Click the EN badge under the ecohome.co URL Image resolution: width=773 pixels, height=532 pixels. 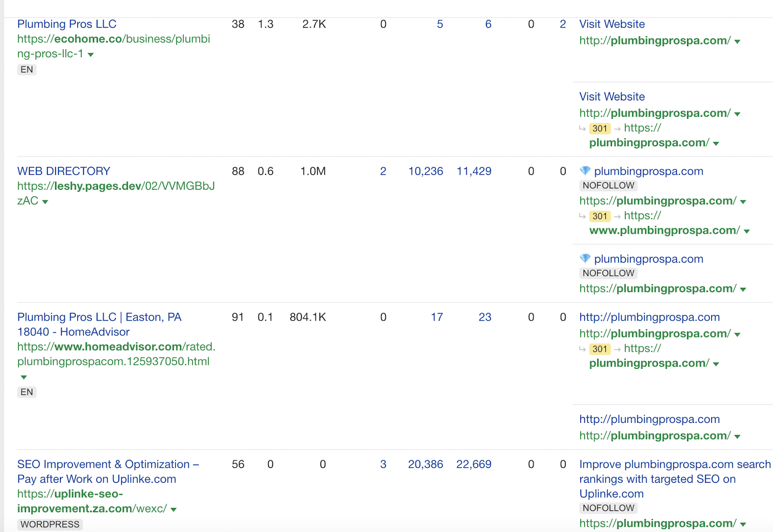(27, 70)
